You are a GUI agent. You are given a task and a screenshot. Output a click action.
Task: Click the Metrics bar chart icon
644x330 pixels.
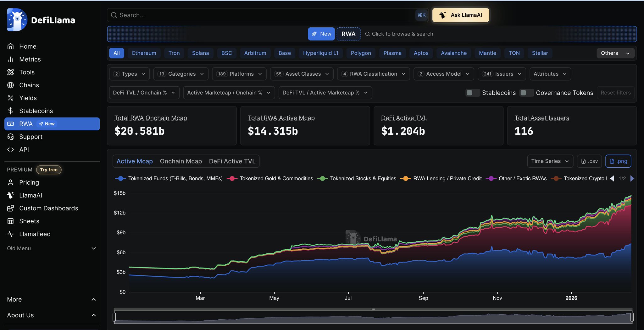[11, 59]
